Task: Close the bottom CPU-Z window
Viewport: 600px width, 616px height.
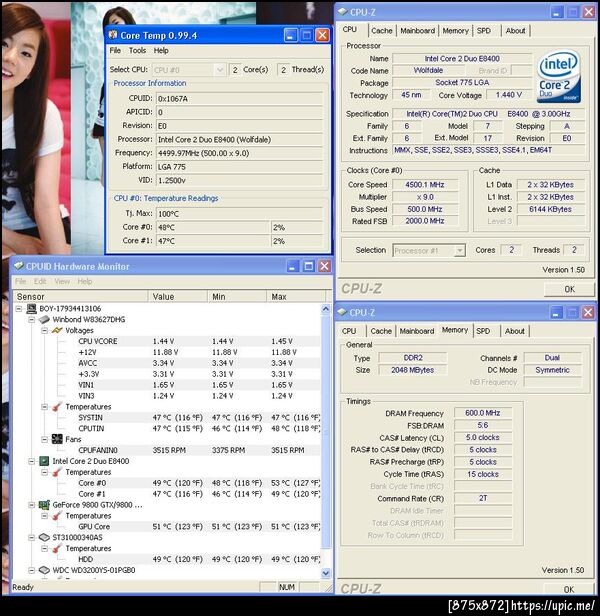Action: click(x=588, y=313)
